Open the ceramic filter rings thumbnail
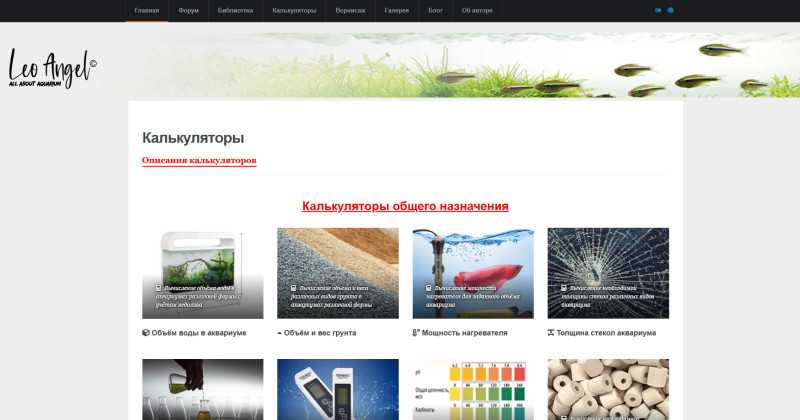 pyautogui.click(x=608, y=389)
